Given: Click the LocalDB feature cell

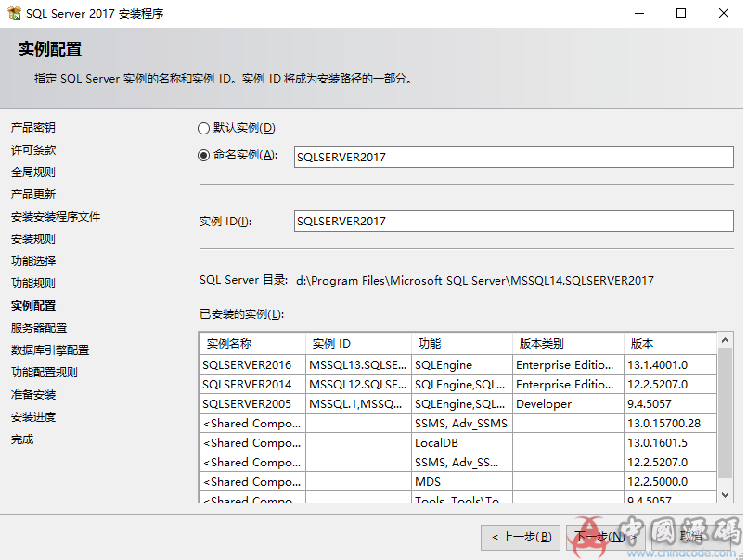Looking at the screenshot, I should tap(462, 443).
